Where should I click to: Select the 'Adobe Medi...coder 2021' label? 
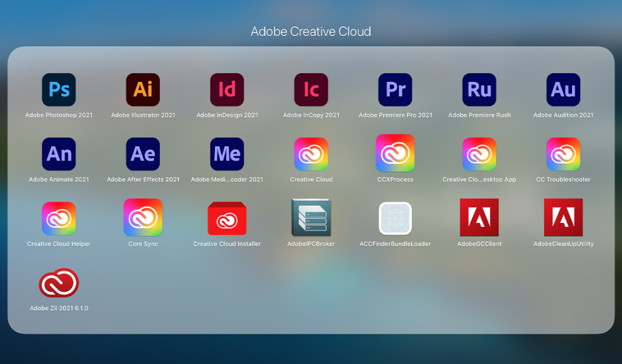[x=227, y=180]
